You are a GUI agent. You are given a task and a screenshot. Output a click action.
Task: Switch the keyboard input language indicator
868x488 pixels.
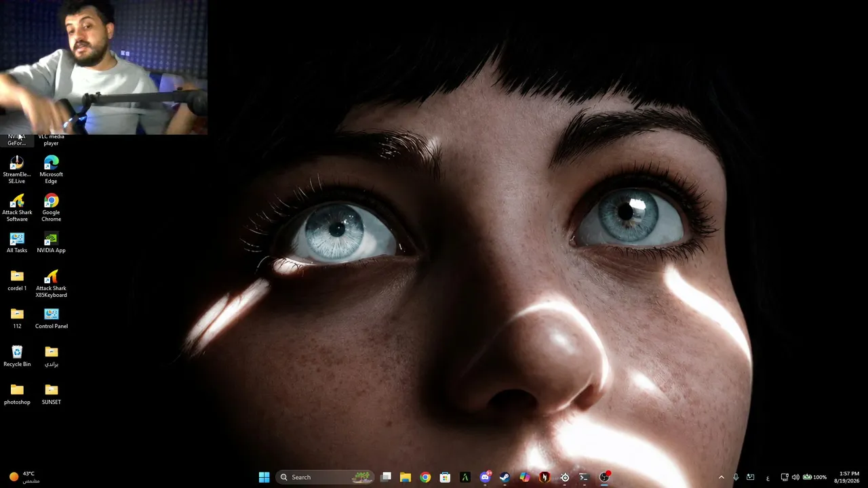[x=768, y=478]
